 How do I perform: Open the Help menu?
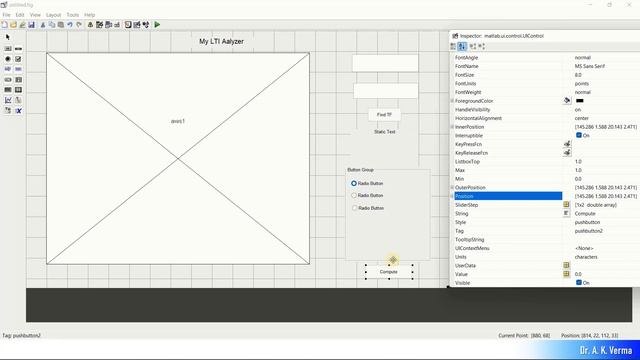(x=89, y=15)
